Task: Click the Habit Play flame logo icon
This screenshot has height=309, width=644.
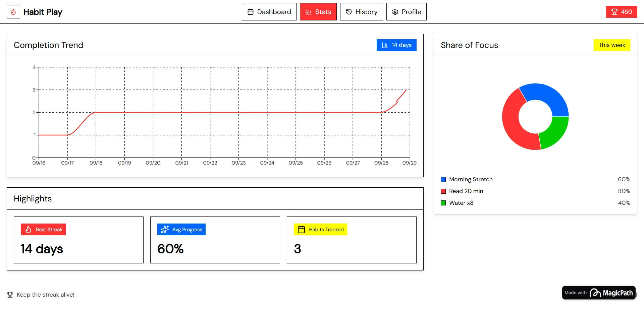Action: (x=13, y=12)
